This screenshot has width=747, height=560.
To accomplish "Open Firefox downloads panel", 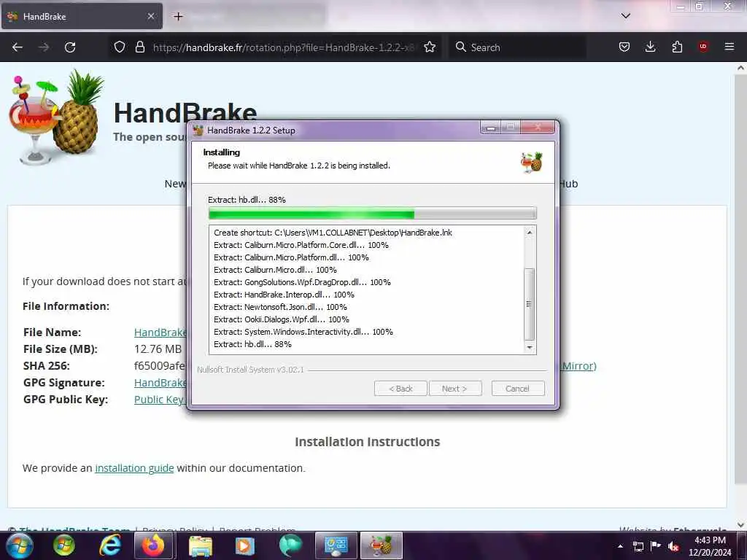I will pos(650,47).
